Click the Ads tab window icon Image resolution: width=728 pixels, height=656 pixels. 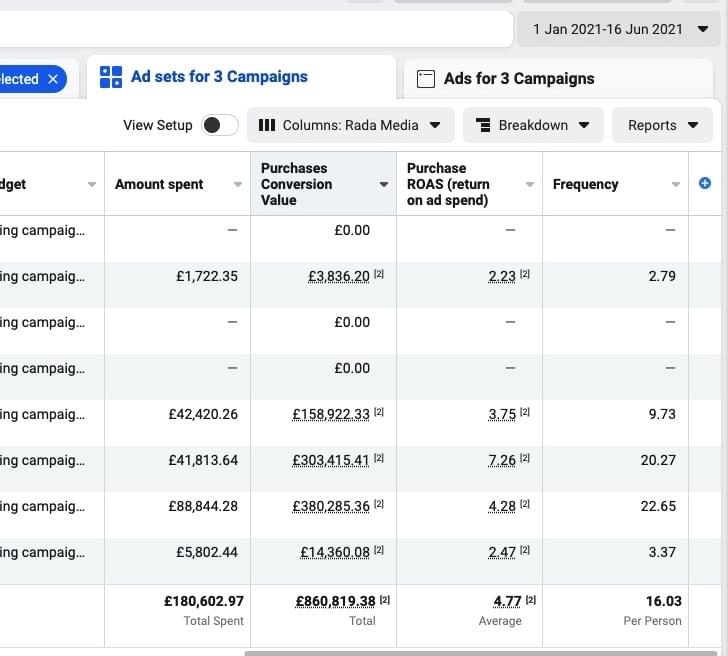click(426, 79)
